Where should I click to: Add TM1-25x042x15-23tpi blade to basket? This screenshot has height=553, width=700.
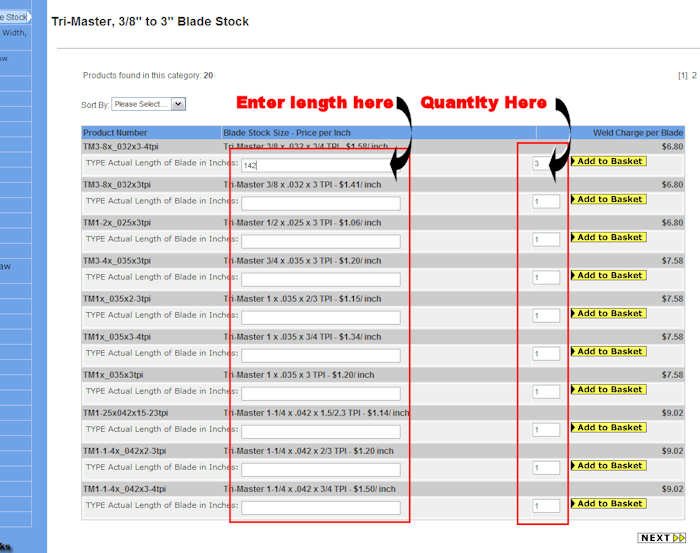[x=608, y=428]
